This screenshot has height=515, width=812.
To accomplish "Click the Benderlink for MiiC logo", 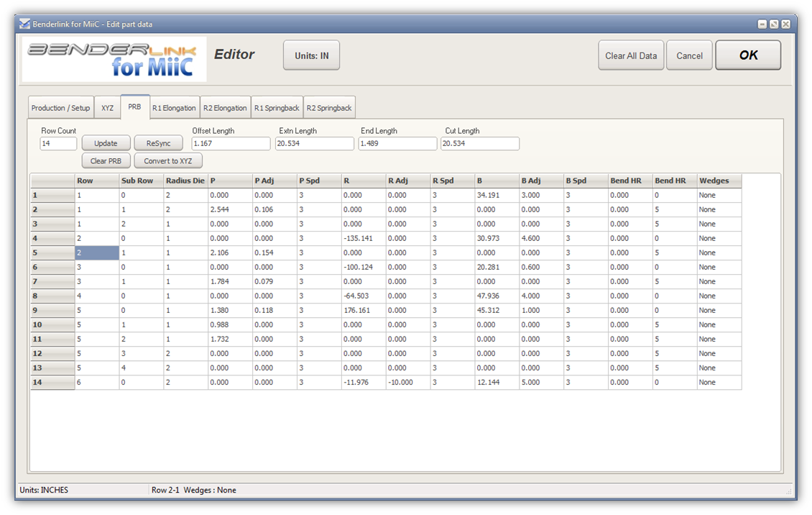I will pyautogui.click(x=114, y=58).
